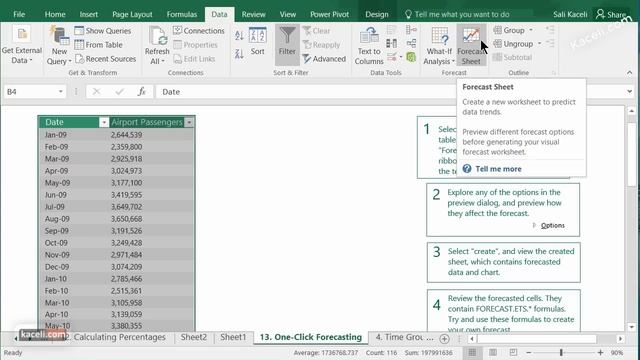Image resolution: width=640 pixels, height=360 pixels.
Task: Open the Date column filter dropdown
Action: (x=104, y=122)
